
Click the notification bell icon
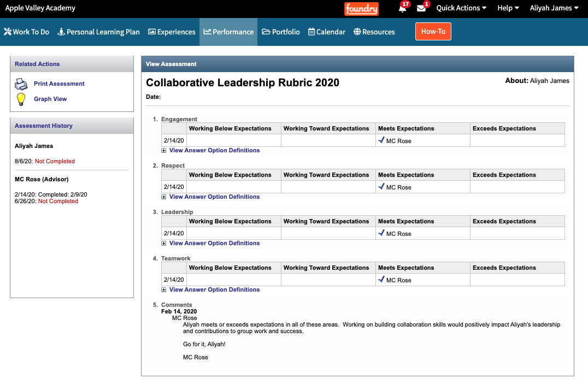click(x=403, y=8)
